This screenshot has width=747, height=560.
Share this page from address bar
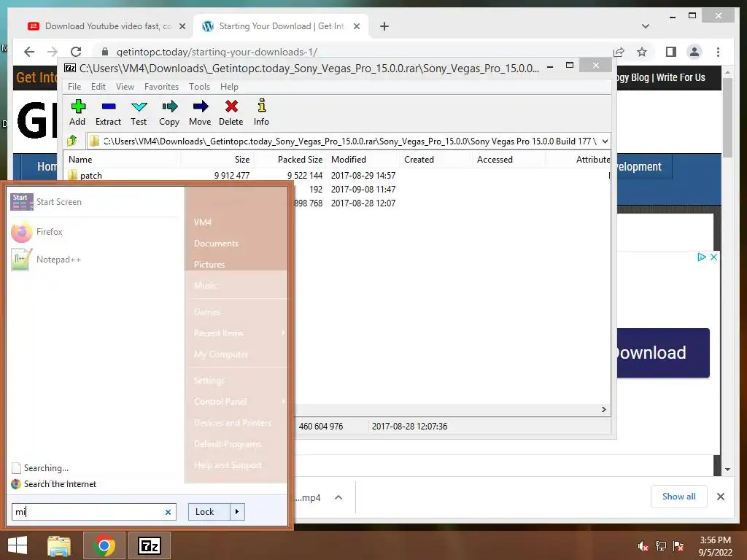(x=619, y=52)
